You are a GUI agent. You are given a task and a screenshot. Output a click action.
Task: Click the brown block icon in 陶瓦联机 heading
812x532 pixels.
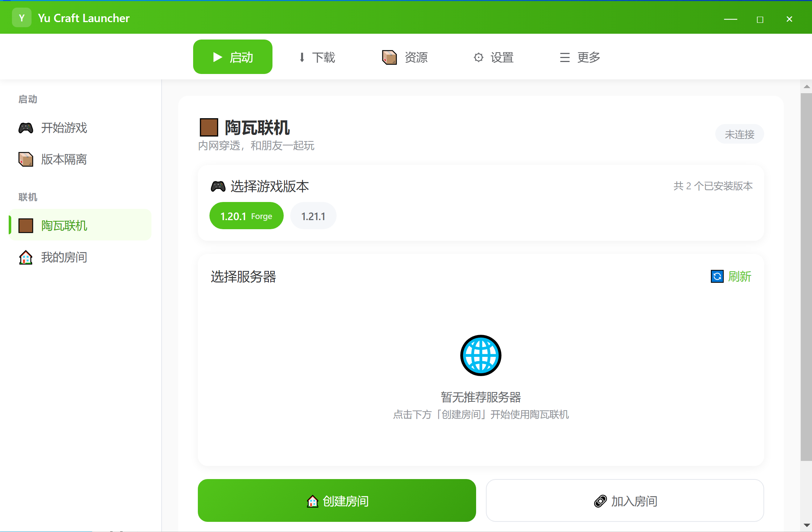[209, 127]
